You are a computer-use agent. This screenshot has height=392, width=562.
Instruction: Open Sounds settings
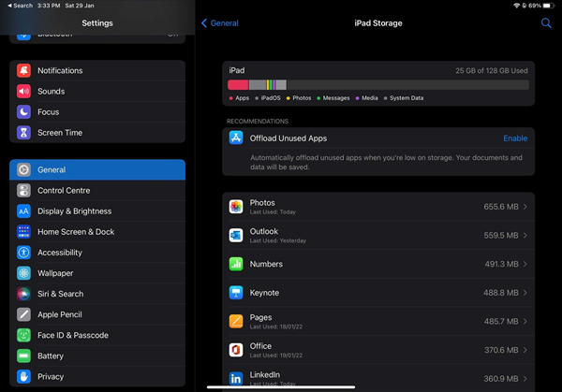click(x=97, y=92)
